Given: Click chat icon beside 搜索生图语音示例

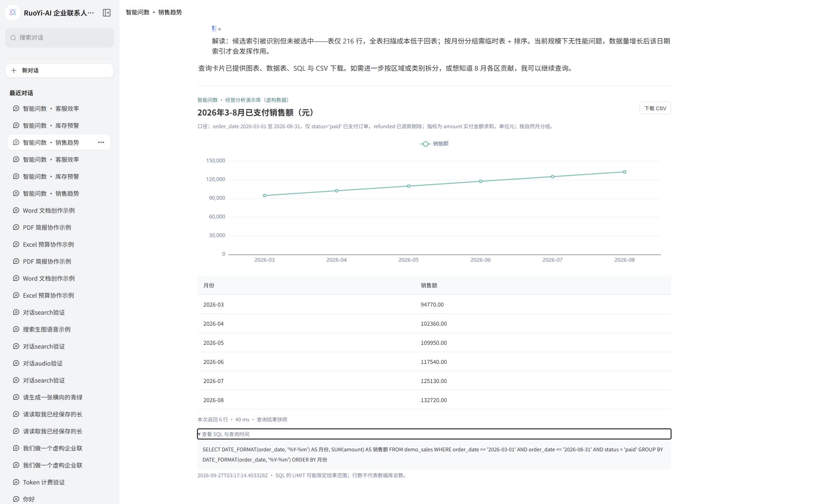Looking at the screenshot, I should 16,329.
